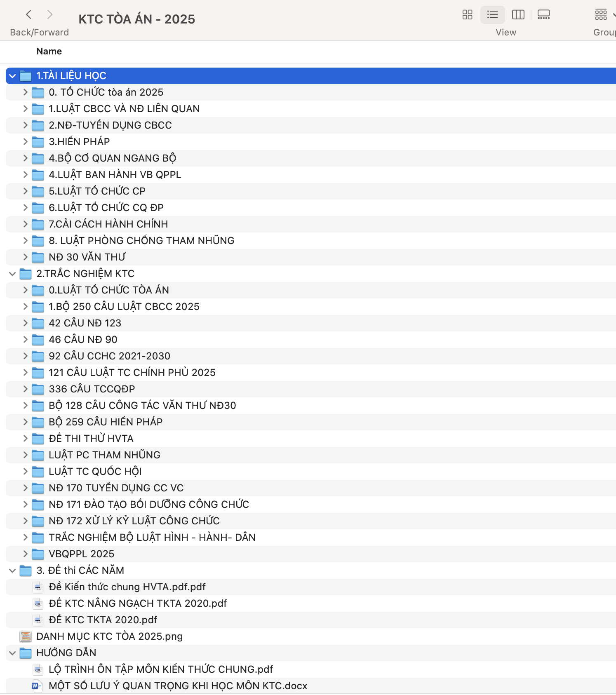Switch to icon grid view
The height and width of the screenshot is (695, 616).
(467, 15)
